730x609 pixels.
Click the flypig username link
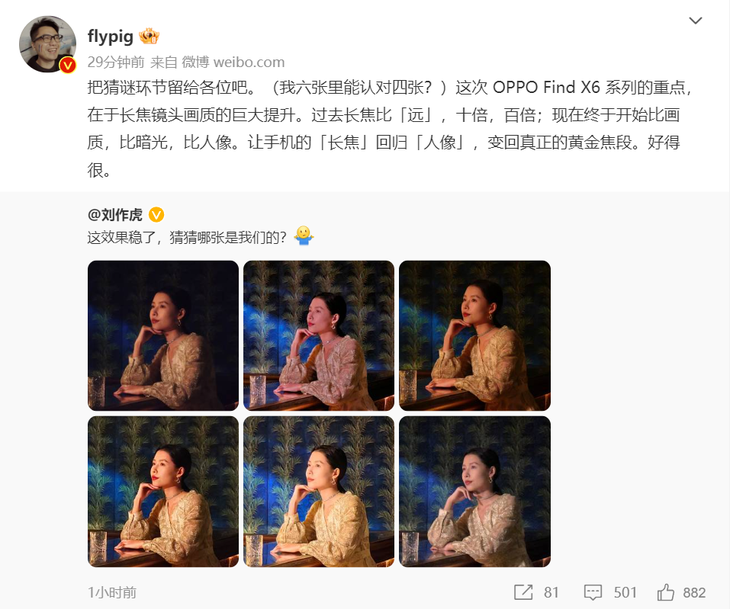click(110, 37)
